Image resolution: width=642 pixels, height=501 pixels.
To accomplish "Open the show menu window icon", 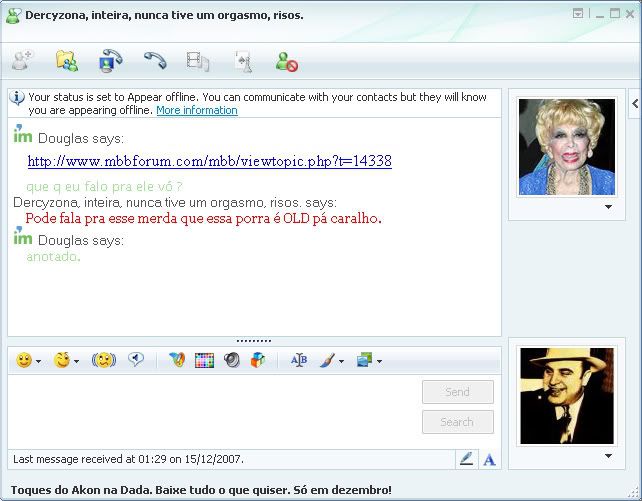I will 578,14.
